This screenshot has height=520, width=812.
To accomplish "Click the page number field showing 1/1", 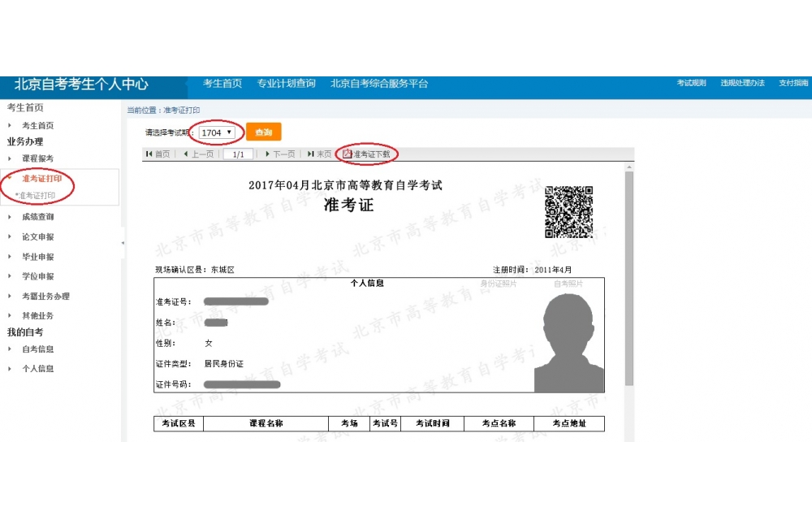I will point(238,154).
